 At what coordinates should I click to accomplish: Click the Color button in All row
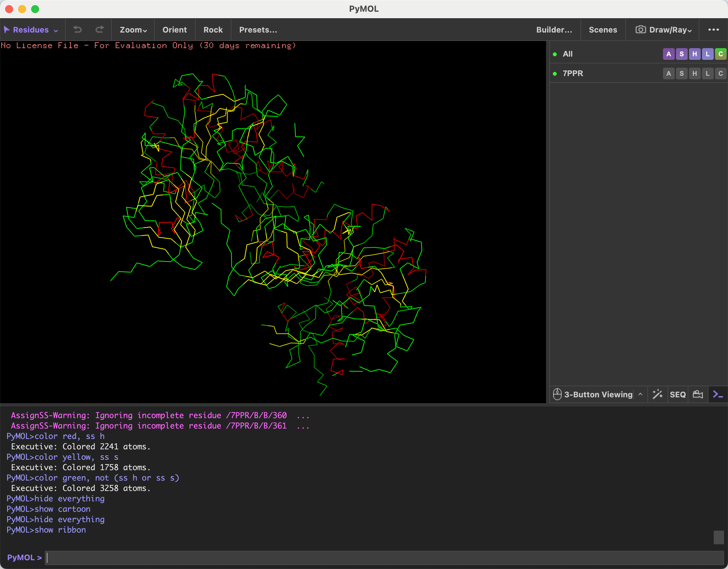[x=720, y=54]
